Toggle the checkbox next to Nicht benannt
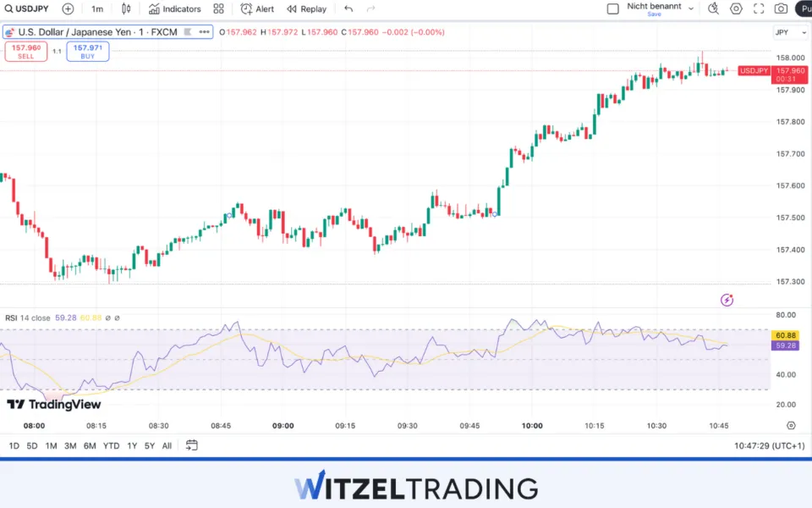Viewport: 812px width, 508px height. click(x=612, y=7)
